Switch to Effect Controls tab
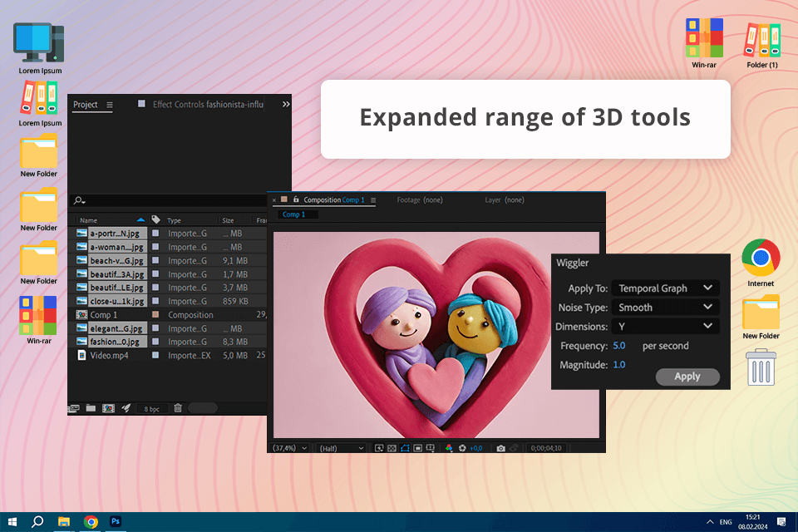The height and width of the screenshot is (532, 798). point(208,105)
